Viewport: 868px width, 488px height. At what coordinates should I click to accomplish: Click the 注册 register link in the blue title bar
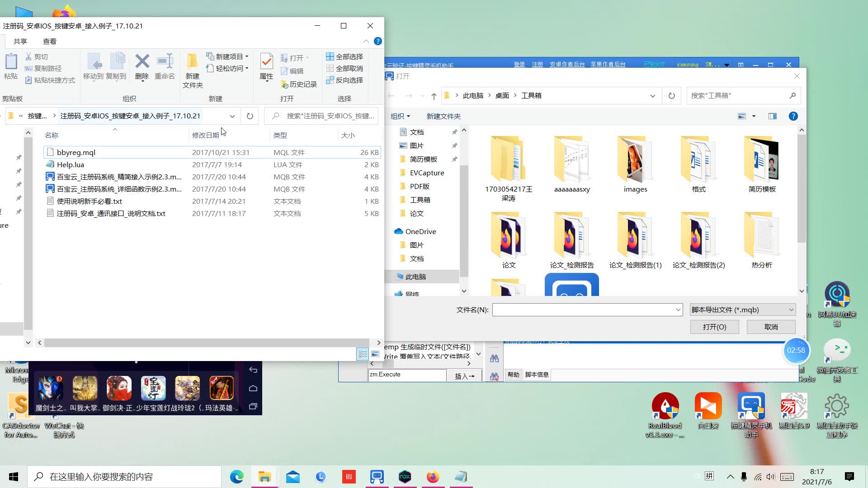pos(538,64)
